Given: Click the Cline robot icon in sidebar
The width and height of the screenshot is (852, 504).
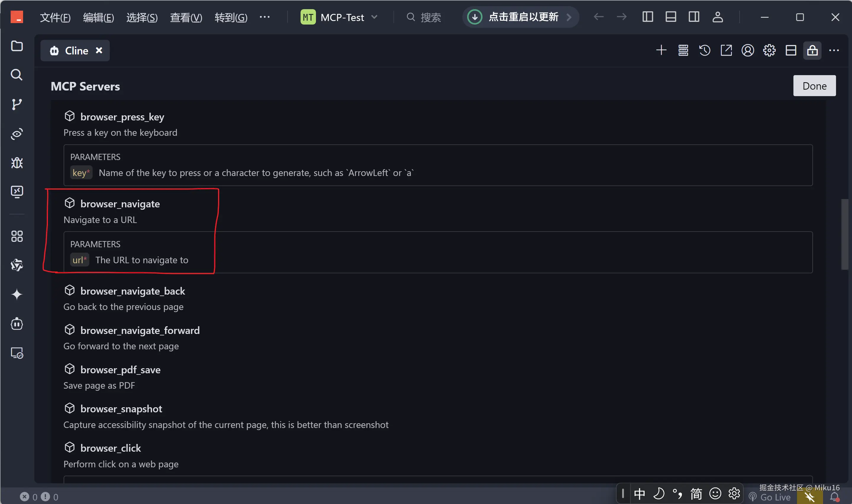Looking at the screenshot, I should 17,324.
